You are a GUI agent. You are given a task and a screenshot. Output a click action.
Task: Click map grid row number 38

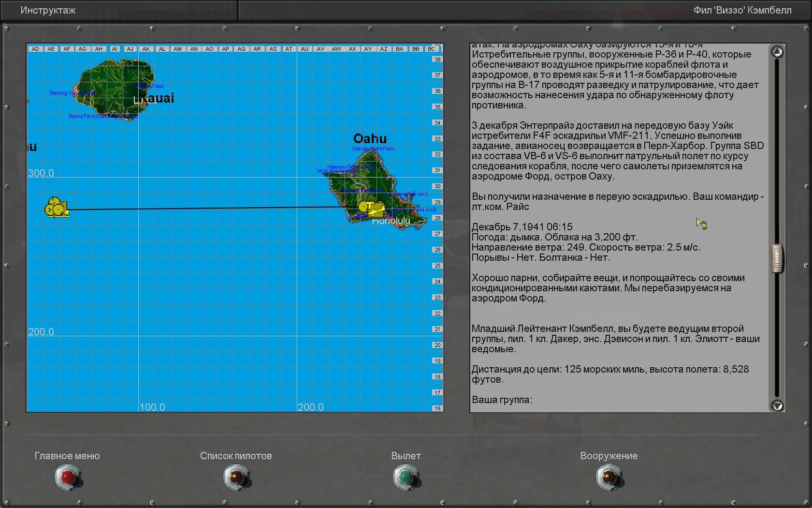437,60
